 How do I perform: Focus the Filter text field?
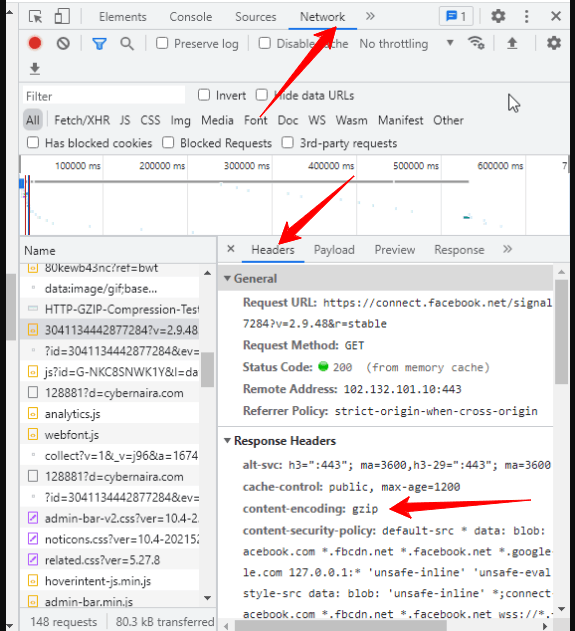104,96
